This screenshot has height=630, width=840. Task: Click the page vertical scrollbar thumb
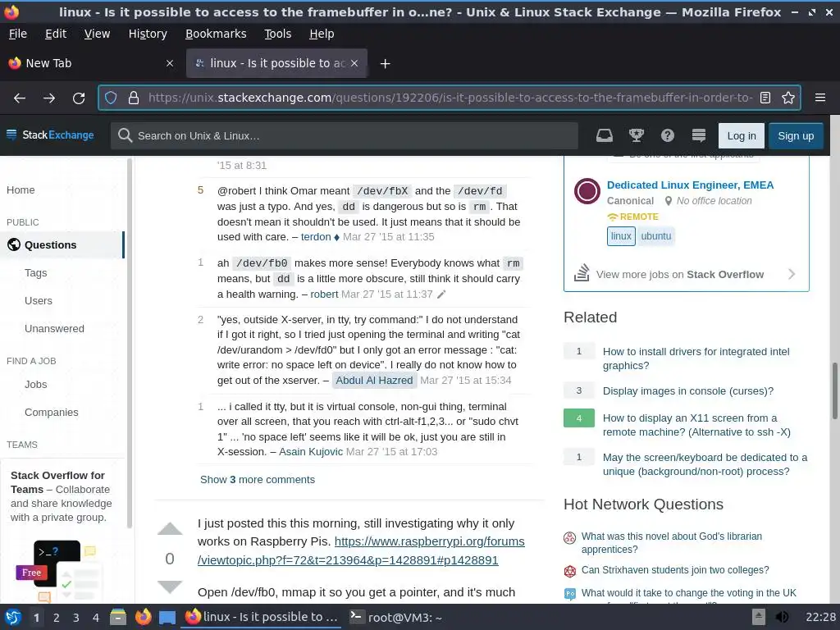coord(834,391)
